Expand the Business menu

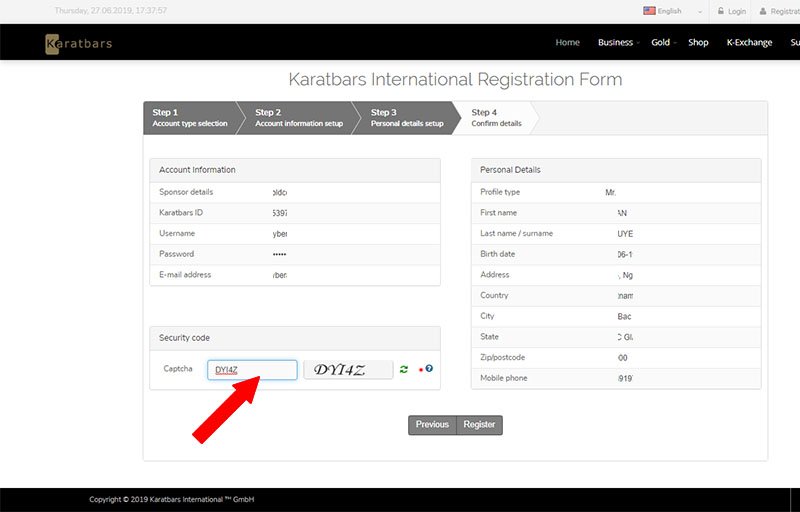(618, 42)
